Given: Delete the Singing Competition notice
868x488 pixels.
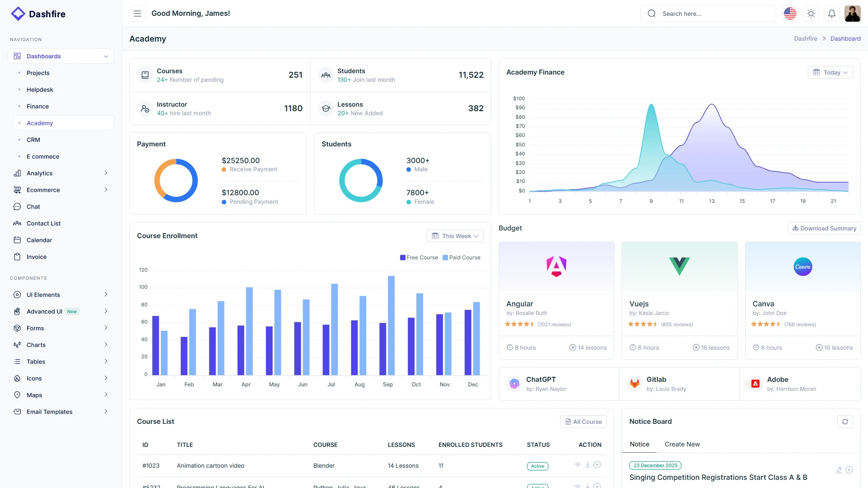Looking at the screenshot, I should (849, 470).
